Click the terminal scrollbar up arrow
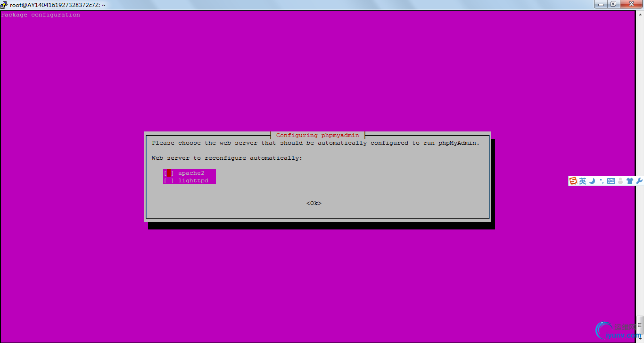This screenshot has width=644, height=343. coord(640,15)
